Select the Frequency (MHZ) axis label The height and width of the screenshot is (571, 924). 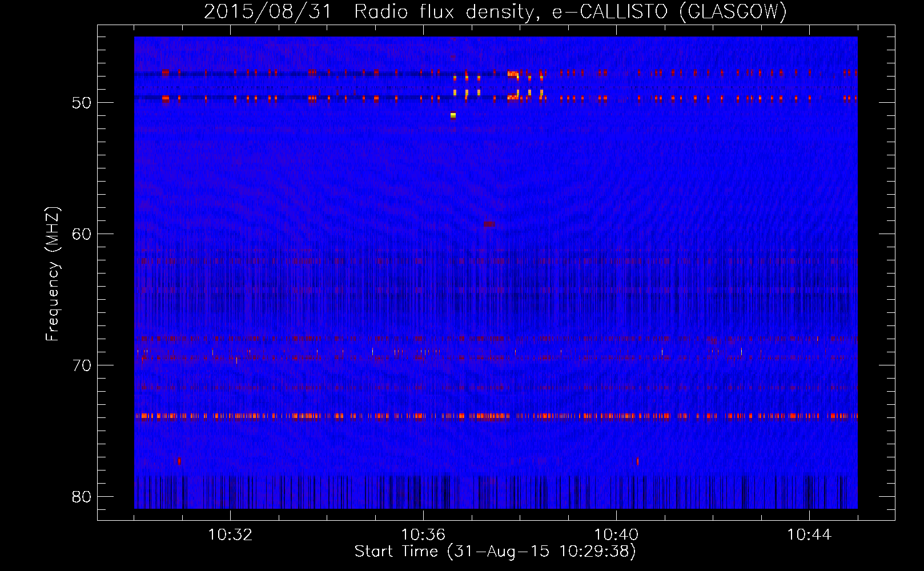point(52,274)
